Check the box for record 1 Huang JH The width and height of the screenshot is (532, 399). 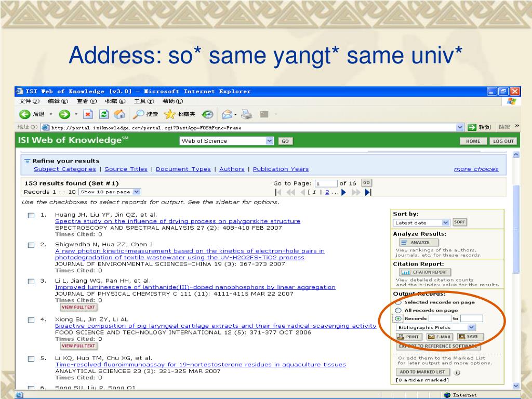point(31,216)
